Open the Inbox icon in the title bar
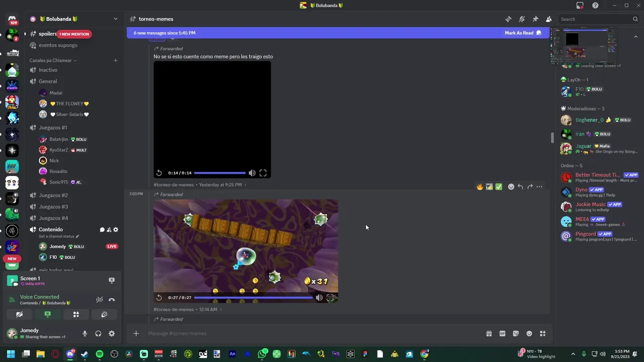 [x=580, y=6]
